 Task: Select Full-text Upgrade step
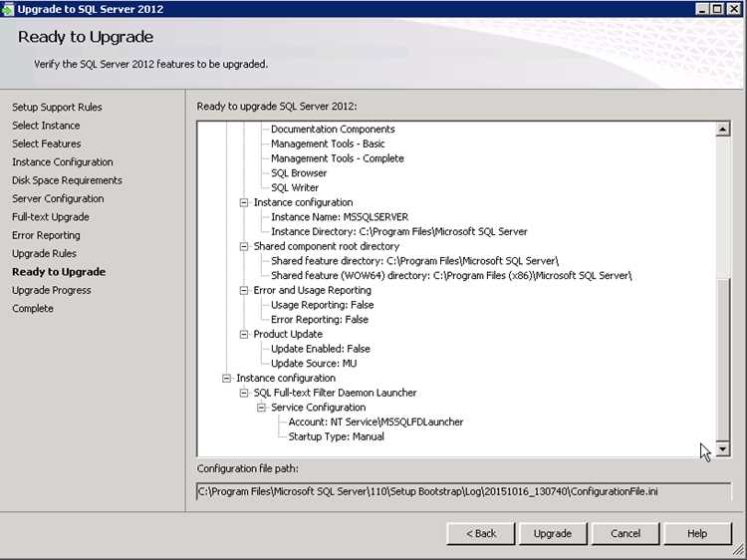click(x=51, y=217)
